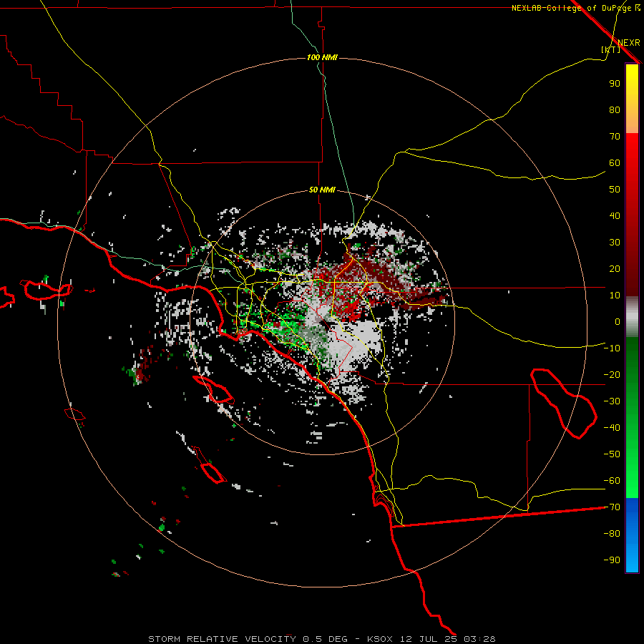644x644 pixels.
Task: Pick the blue segment of the color bar
Action: pos(632,535)
